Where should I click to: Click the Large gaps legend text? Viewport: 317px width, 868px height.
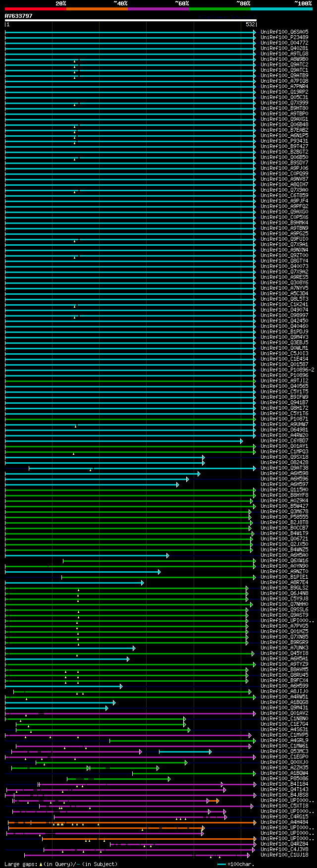tap(61, 864)
